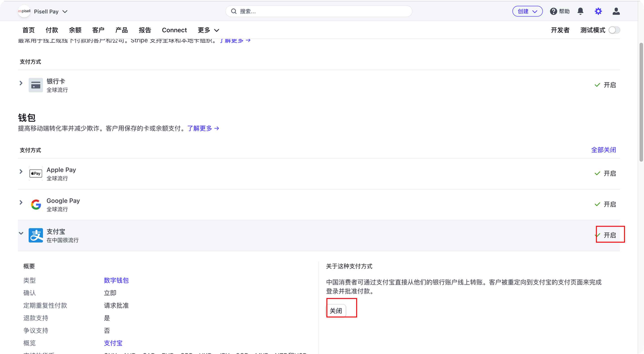Viewport: 644px width, 354px height.
Task: Go to the 付款 tab
Action: click(52, 30)
